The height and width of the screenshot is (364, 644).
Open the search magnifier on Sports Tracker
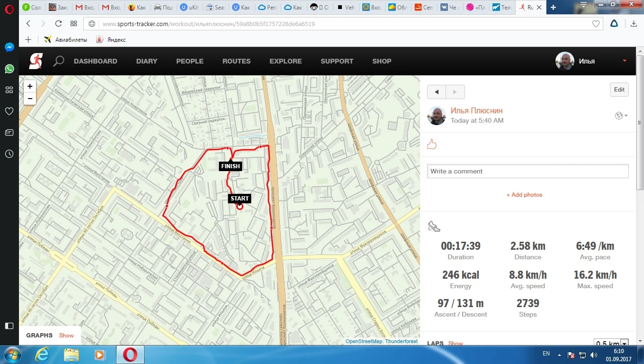click(x=59, y=61)
